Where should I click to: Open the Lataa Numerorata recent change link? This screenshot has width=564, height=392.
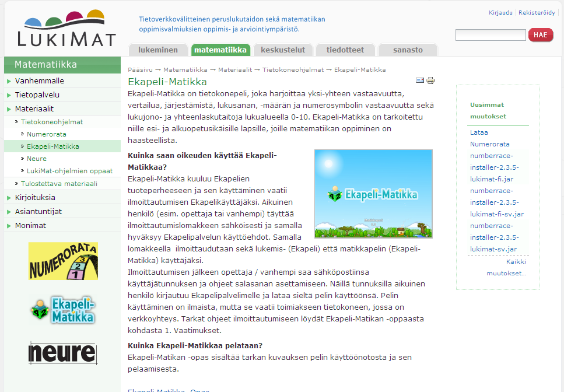click(x=489, y=138)
